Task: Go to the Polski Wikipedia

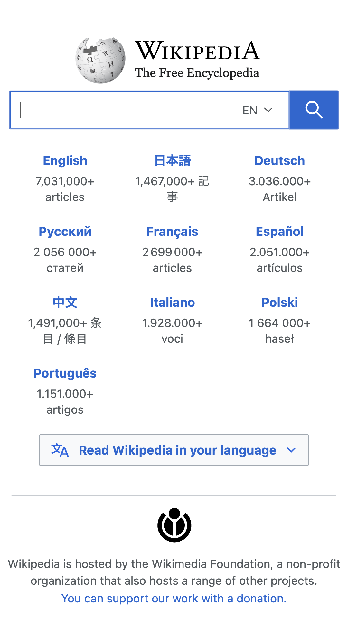Action: coord(279,303)
